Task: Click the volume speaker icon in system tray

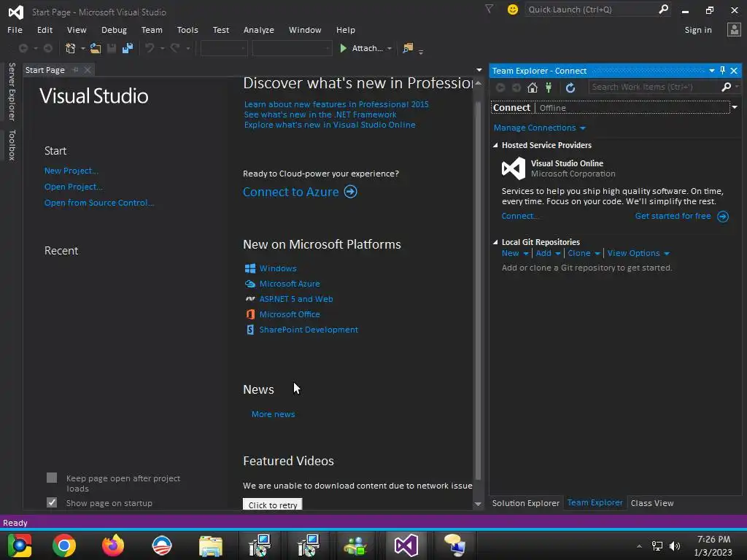Action: point(675,545)
